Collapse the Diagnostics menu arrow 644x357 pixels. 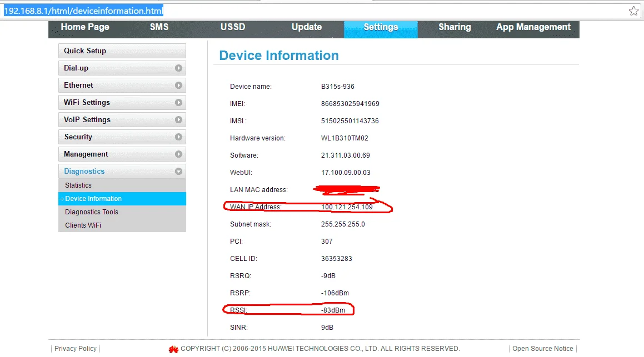click(178, 172)
